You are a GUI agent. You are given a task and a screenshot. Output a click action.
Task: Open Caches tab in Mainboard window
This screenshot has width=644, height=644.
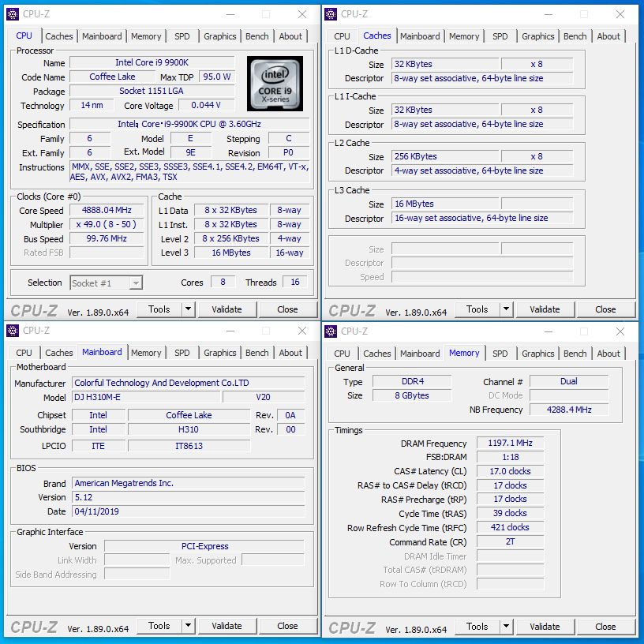click(58, 353)
